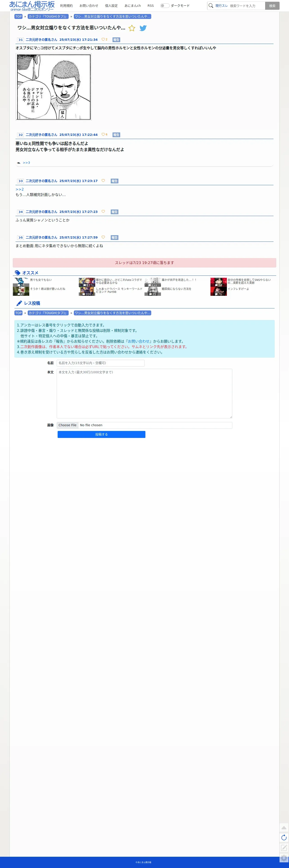This screenshot has width=289, height=868.
Task: Open recommended thread 男でも女でもない
Action: click(41, 280)
